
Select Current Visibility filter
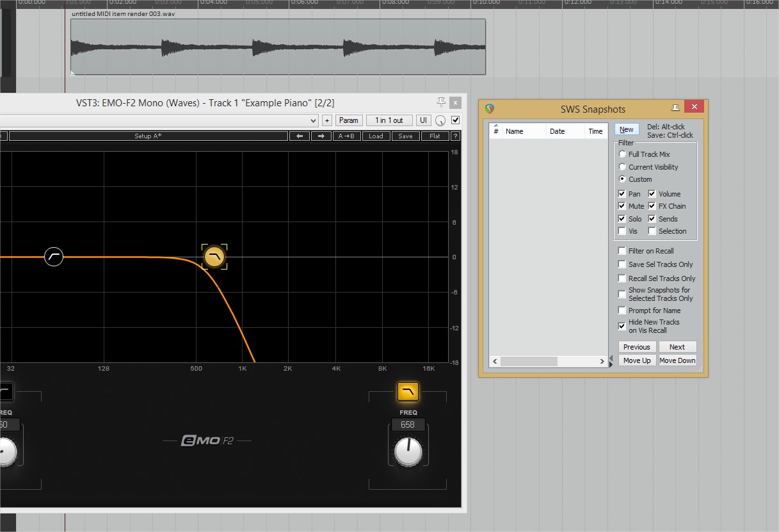[x=648, y=167]
